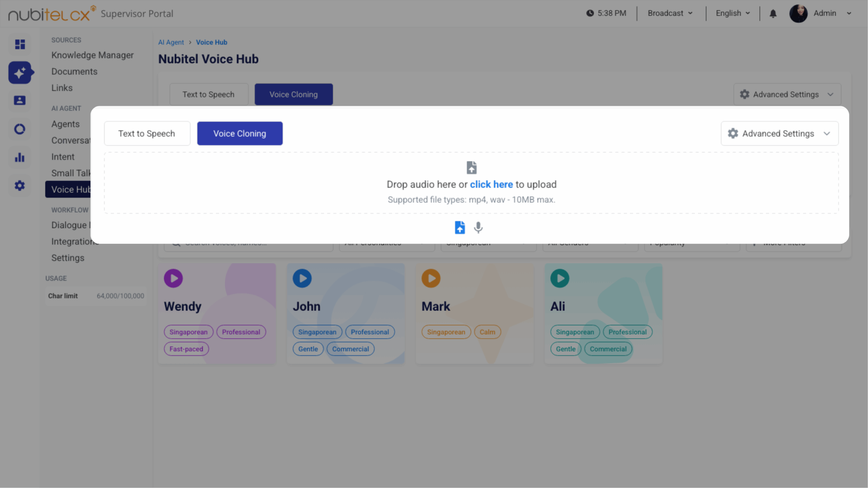Click the Supervisor Portal title text
The height and width of the screenshot is (488, 868).
click(x=137, y=14)
